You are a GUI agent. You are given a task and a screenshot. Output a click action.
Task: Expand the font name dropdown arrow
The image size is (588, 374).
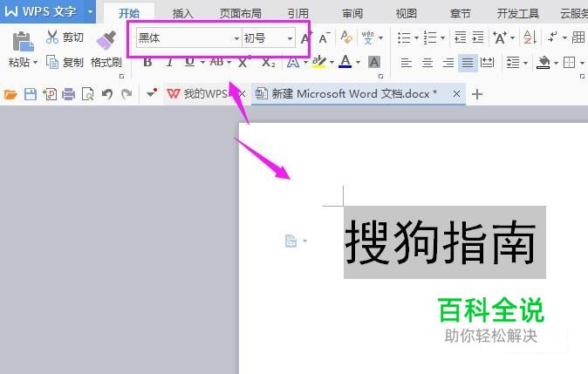click(236, 38)
